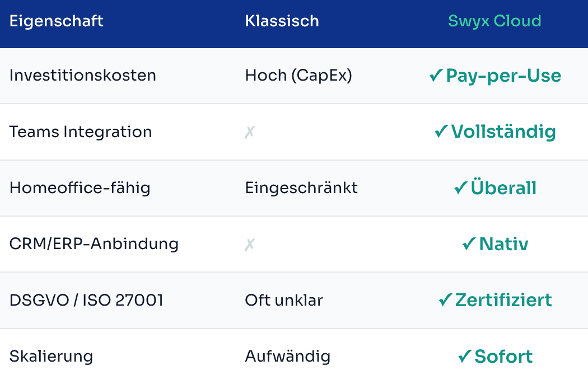Click the X mark in Teams Integration row
588x384 pixels.
coord(250,132)
